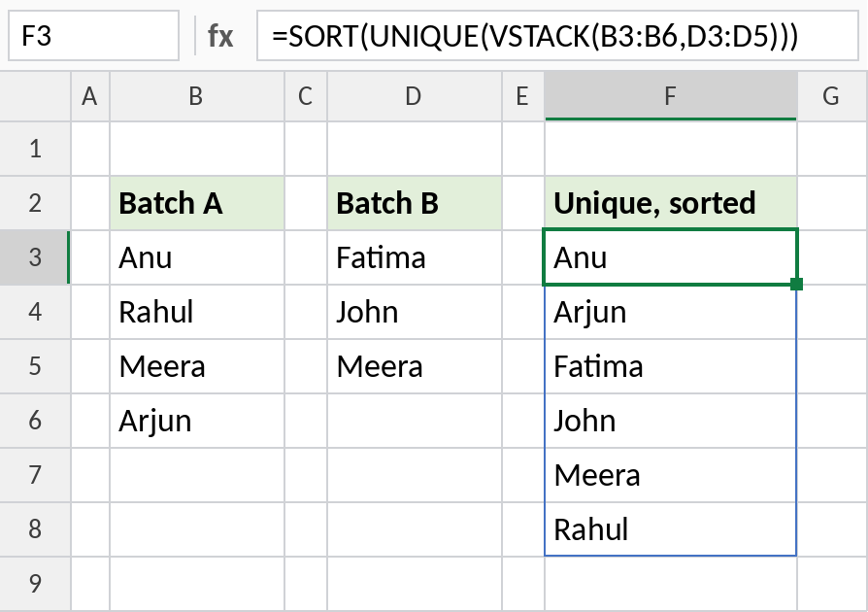
Task: Select cell F7 containing Meera
Action: [671, 474]
